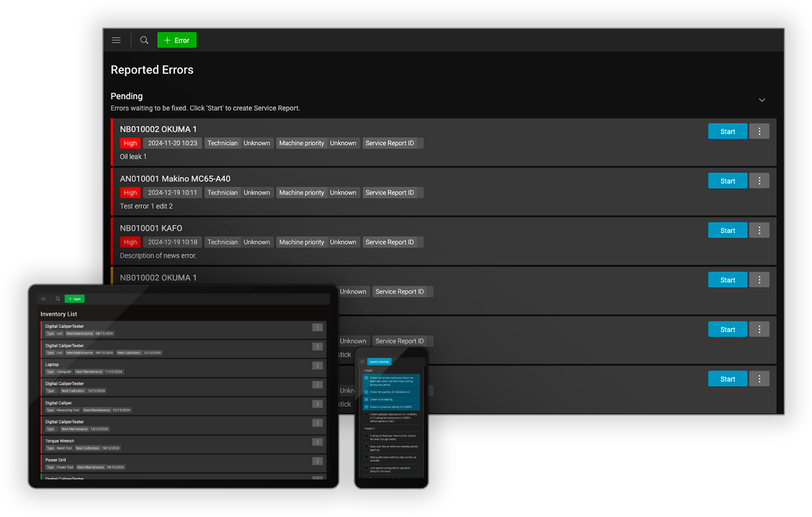The height and width of the screenshot is (517, 812).
Task: Open the three-dot menu for Torque Wrench
Action: coord(318,442)
